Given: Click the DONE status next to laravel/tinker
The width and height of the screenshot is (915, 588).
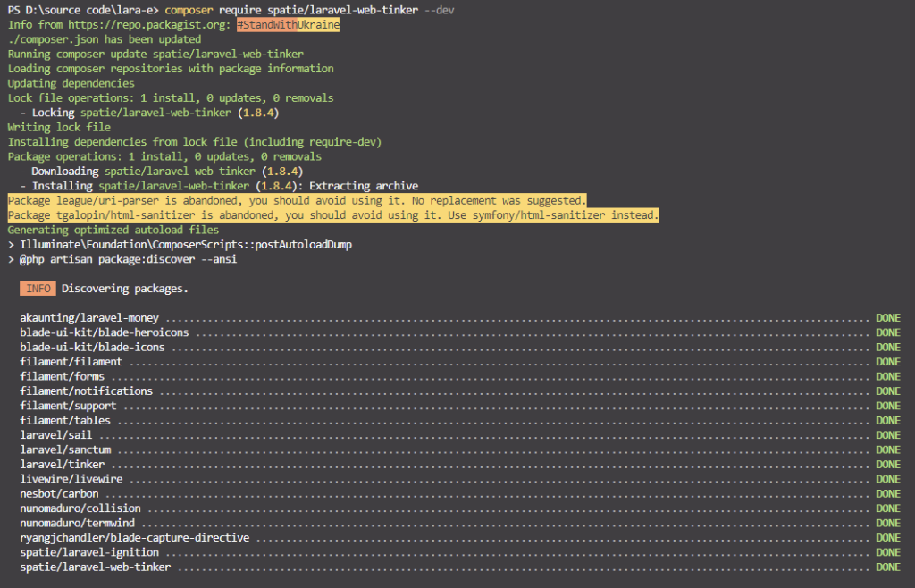Looking at the screenshot, I should tap(887, 464).
